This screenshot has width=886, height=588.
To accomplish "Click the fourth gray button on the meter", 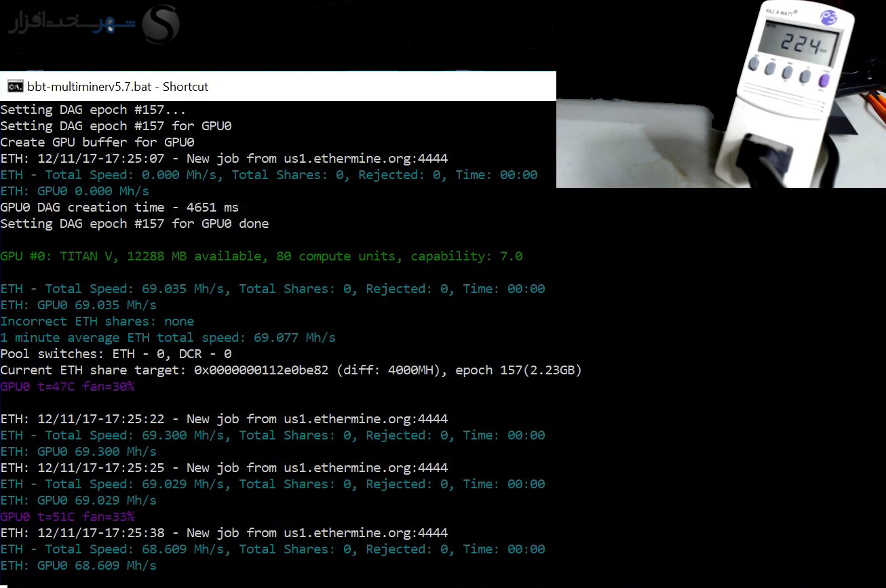I will coord(806,75).
